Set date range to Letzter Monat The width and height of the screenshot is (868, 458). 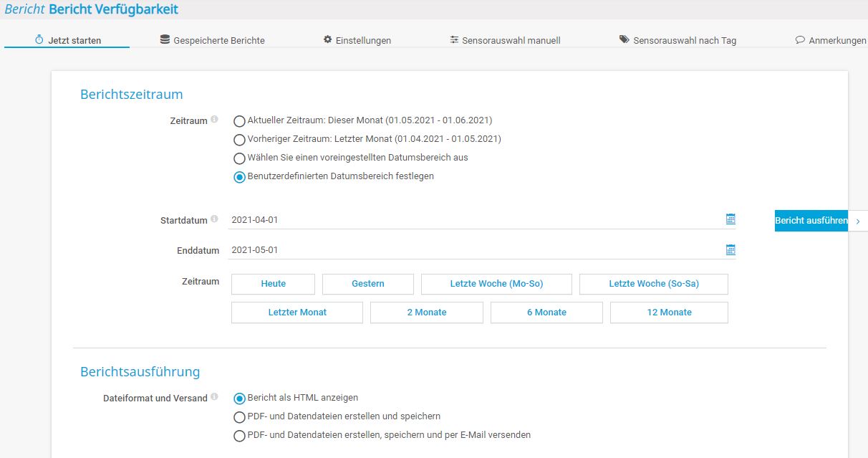tap(297, 313)
